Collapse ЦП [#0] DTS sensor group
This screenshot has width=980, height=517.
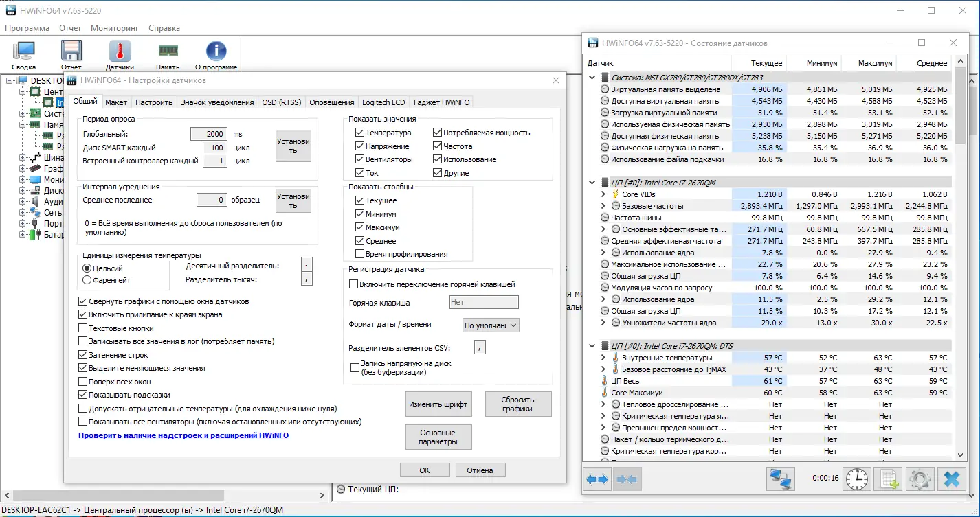592,346
